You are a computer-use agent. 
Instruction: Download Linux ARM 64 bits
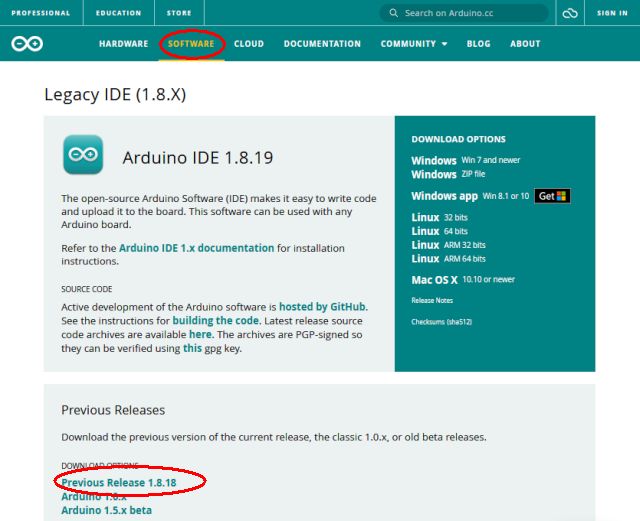pos(449,259)
